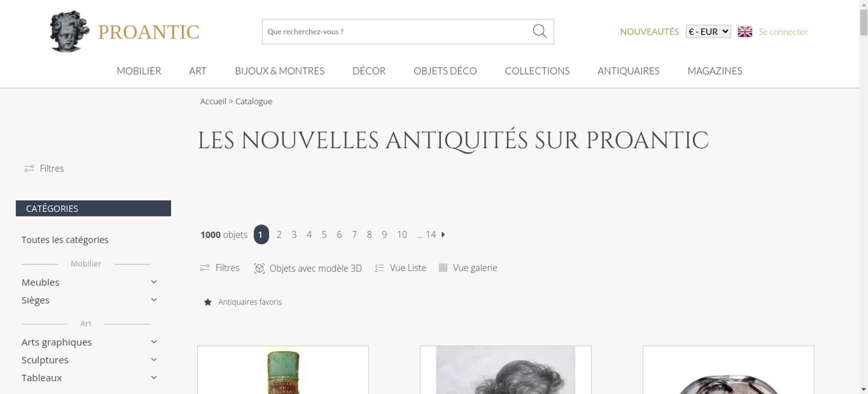
Task: Select Toutes les catégories
Action: point(65,240)
